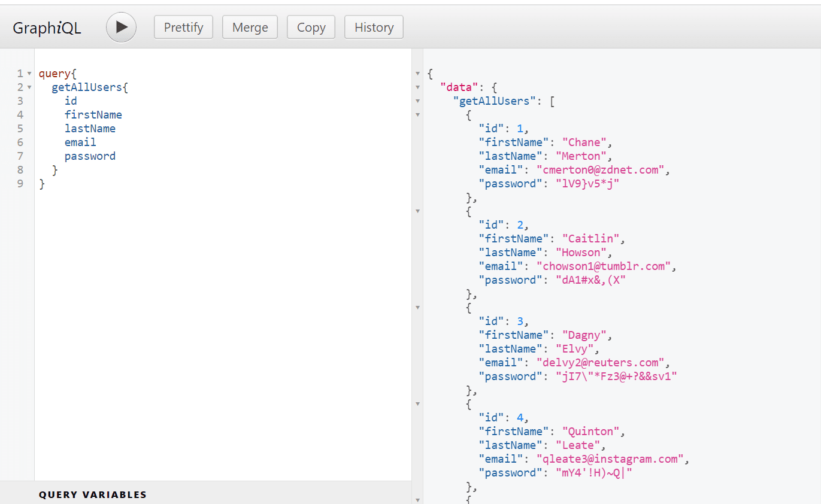
Task: Copy the query to clipboard
Action: [x=311, y=27]
